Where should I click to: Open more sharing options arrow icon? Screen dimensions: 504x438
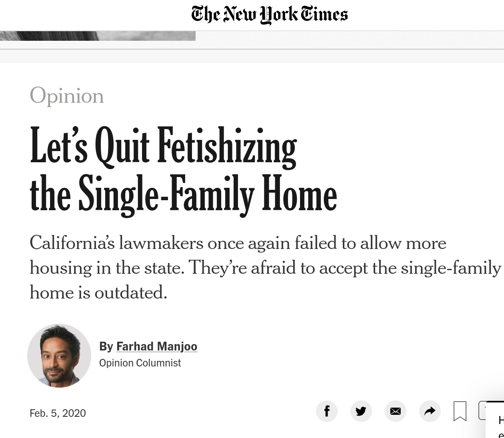click(430, 411)
